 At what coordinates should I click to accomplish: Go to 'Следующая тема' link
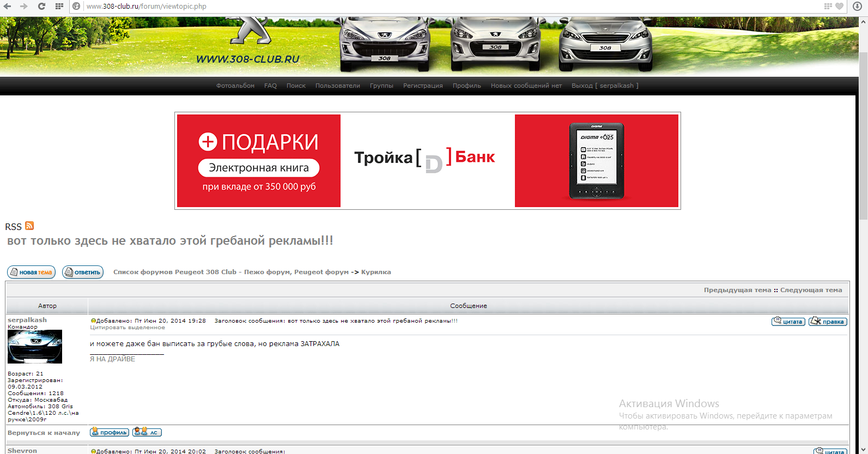(811, 290)
